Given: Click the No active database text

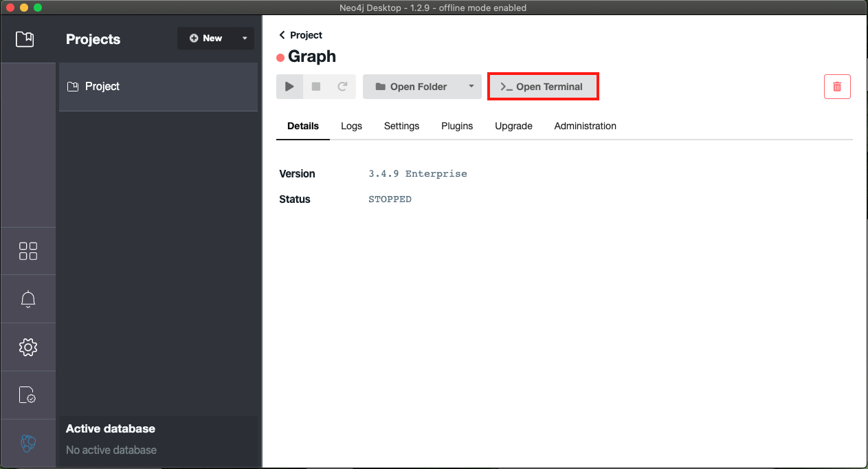Looking at the screenshot, I should tap(111, 450).
